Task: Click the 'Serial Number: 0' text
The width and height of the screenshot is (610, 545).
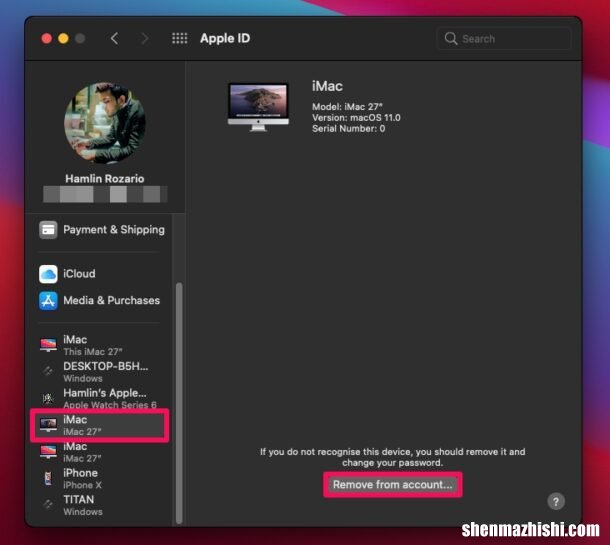Action: (x=349, y=129)
